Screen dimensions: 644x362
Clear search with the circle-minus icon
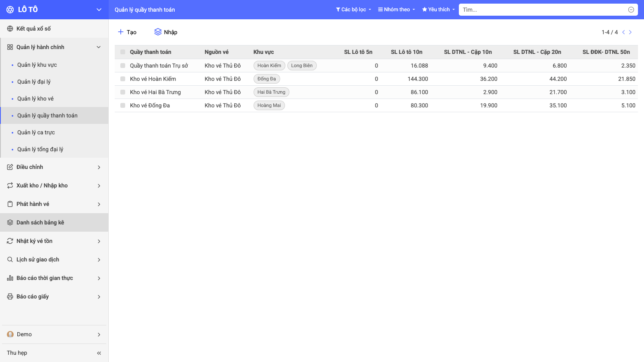pyautogui.click(x=631, y=10)
